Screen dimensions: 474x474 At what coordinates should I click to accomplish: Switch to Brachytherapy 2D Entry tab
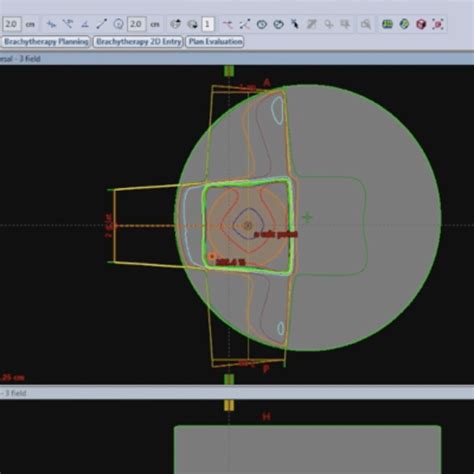coord(138,42)
